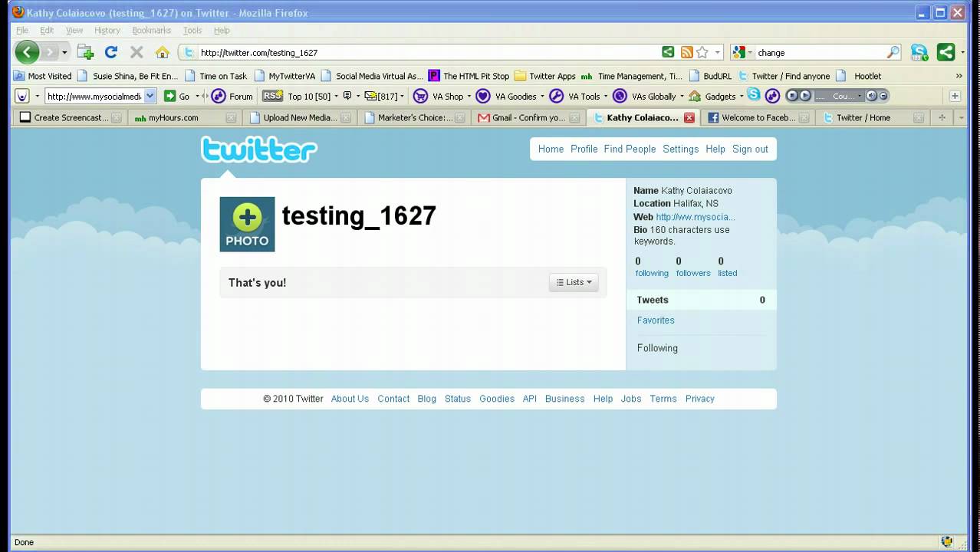Click the orange RSS feed icon

pos(687,52)
